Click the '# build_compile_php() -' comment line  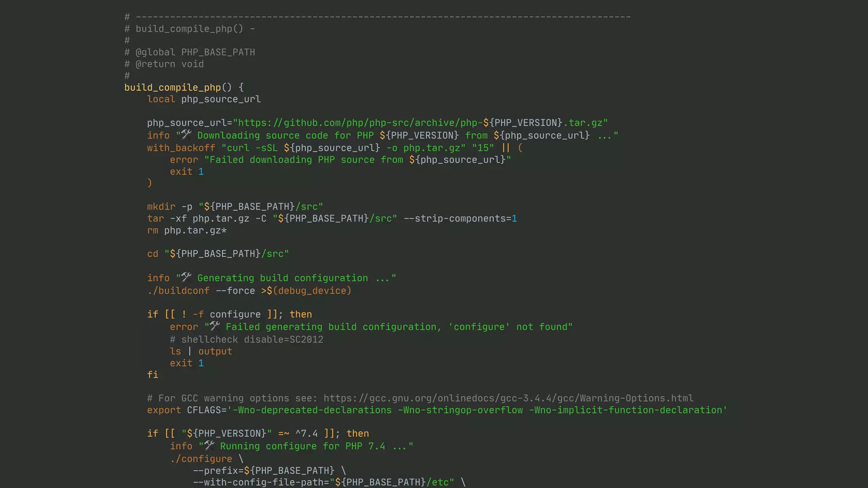(x=189, y=29)
